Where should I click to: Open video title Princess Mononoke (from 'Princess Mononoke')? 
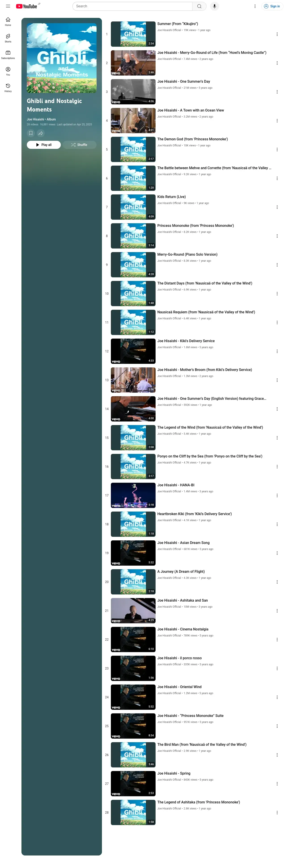point(195,226)
